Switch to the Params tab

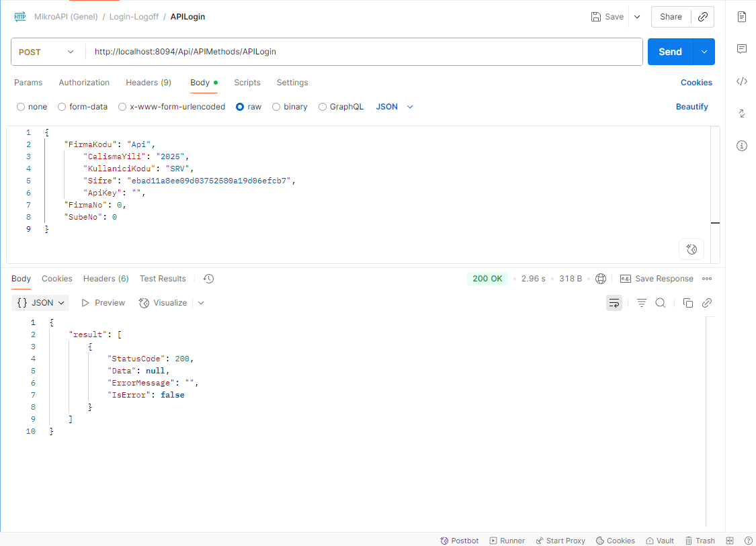tap(28, 83)
